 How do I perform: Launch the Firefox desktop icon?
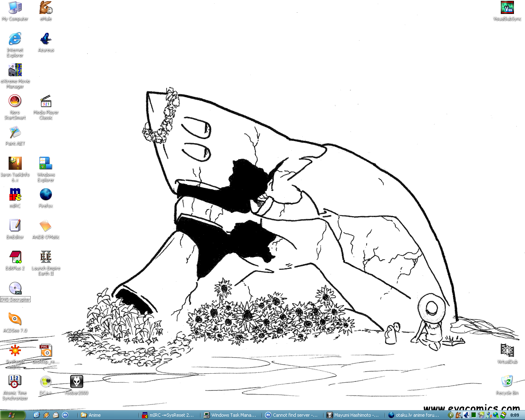point(46,198)
